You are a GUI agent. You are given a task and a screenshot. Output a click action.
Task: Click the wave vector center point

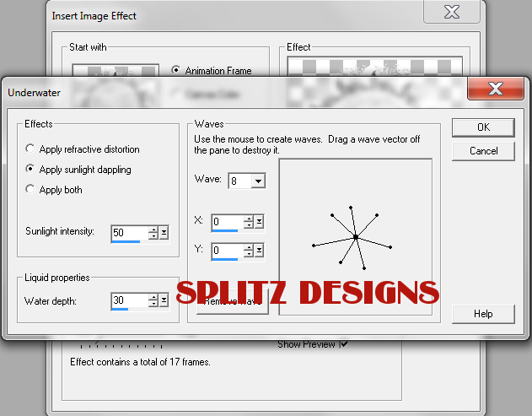355,237
